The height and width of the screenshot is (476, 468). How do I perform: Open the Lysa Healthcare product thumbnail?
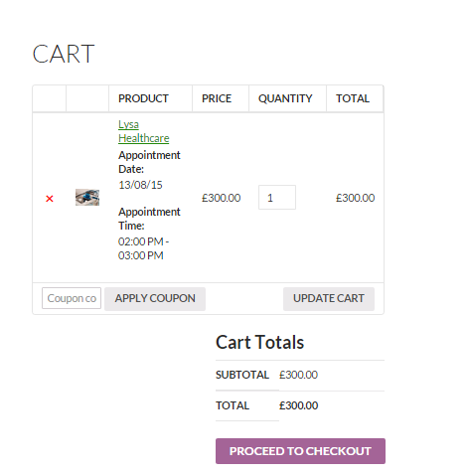tap(87, 198)
